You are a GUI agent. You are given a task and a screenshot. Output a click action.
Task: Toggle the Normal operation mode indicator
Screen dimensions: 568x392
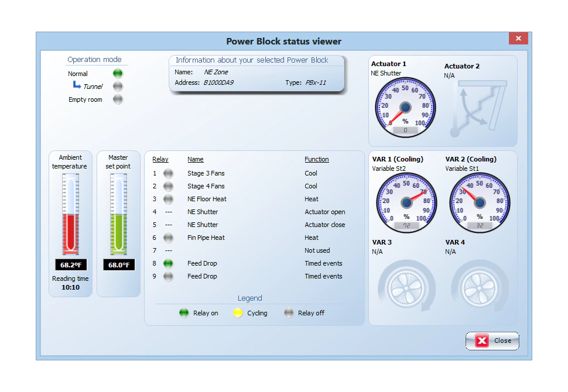117,73
